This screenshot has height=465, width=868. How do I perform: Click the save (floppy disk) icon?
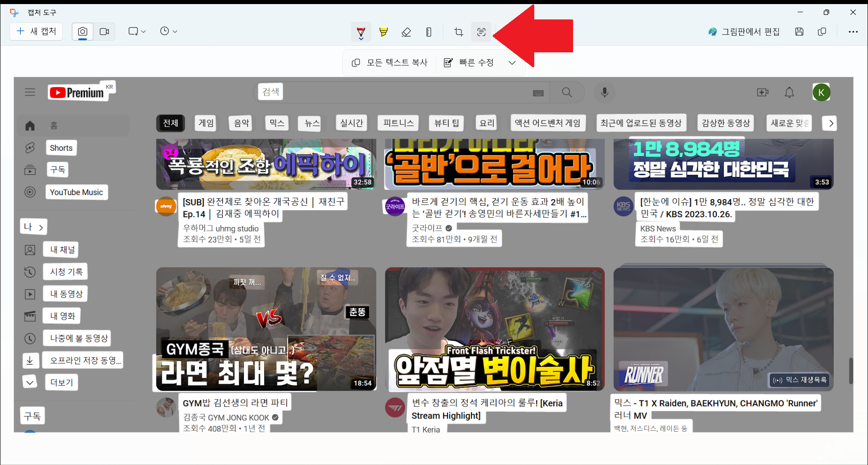(x=799, y=32)
